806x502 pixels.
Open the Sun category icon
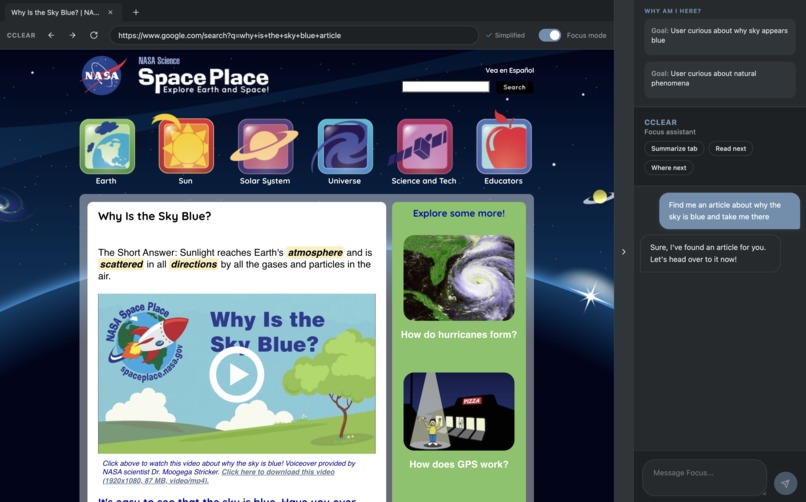(x=186, y=146)
